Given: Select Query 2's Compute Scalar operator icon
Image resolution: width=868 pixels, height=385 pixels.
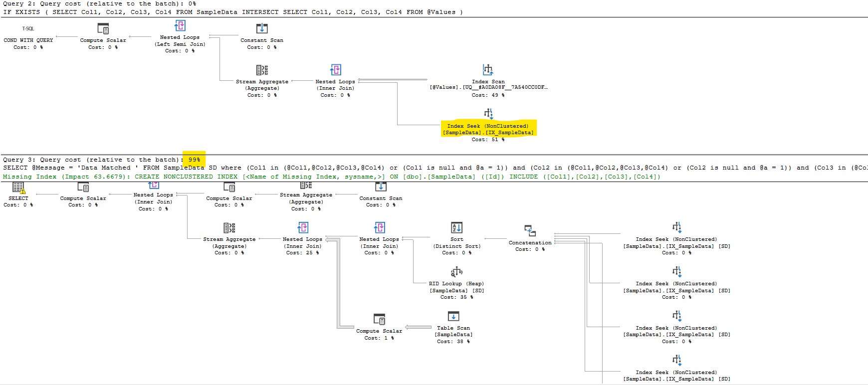Looking at the screenshot, I should (x=103, y=28).
